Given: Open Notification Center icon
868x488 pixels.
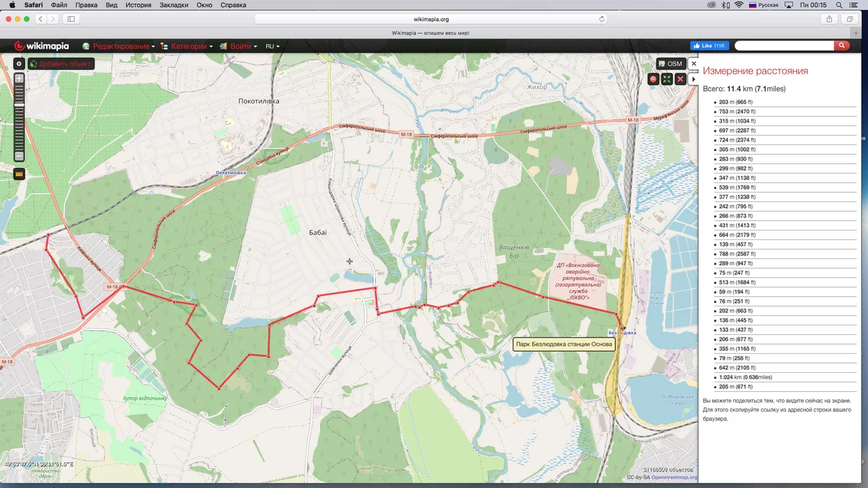Looking at the screenshot, I should click(x=854, y=5).
